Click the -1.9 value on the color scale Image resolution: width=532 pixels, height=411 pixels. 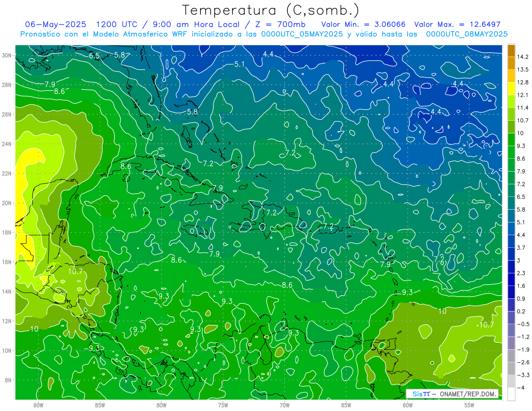pos(522,349)
